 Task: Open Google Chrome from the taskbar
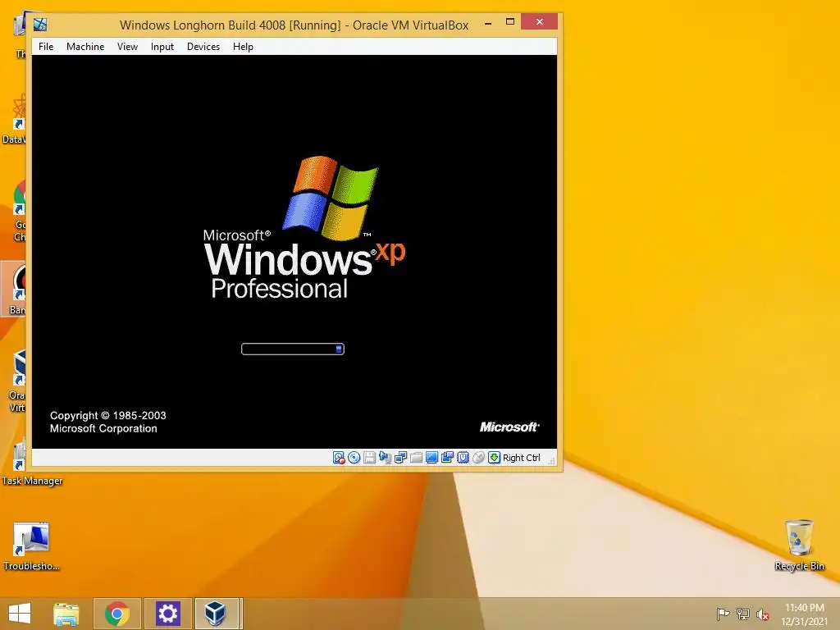click(x=116, y=614)
